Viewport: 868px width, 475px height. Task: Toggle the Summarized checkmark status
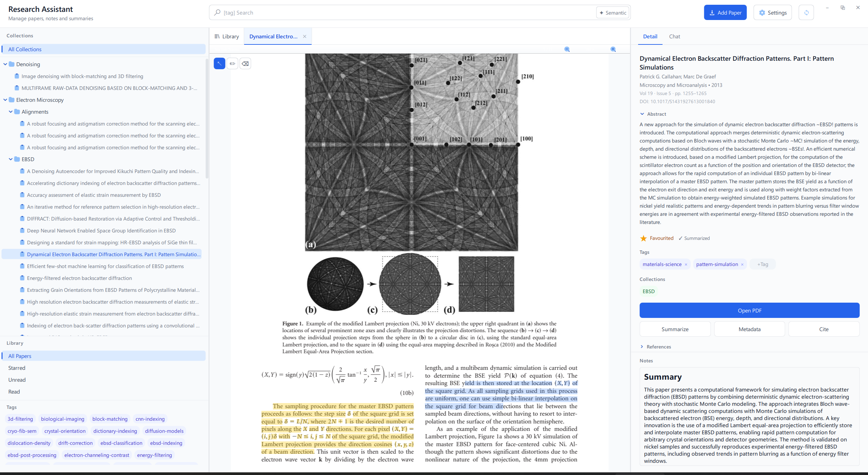pyautogui.click(x=694, y=238)
